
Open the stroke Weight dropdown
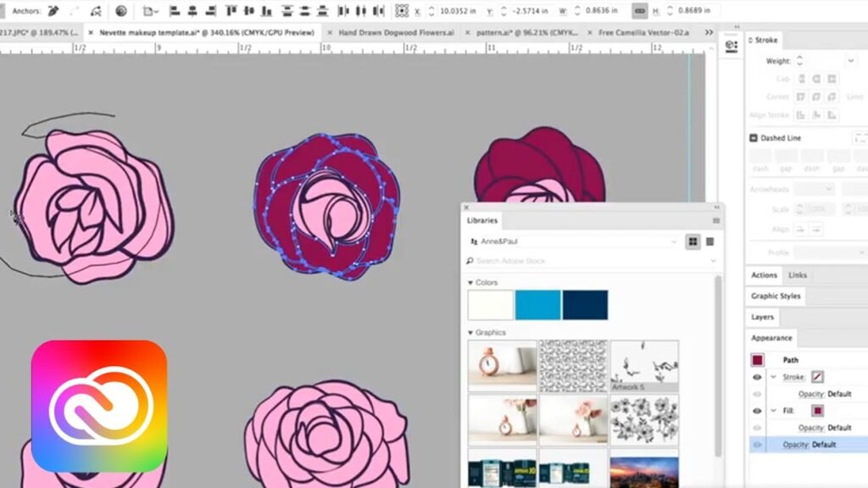[x=850, y=61]
